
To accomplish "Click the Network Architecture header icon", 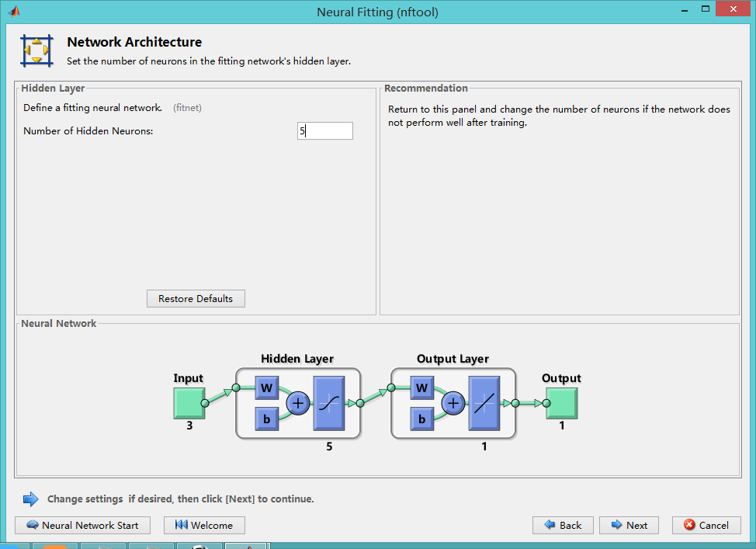I will [36, 50].
